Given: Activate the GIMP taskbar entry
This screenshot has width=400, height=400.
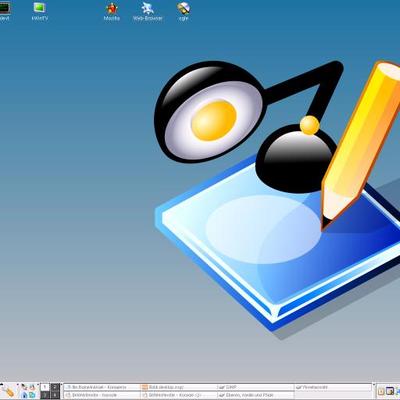Looking at the screenshot, I should coord(256,387).
